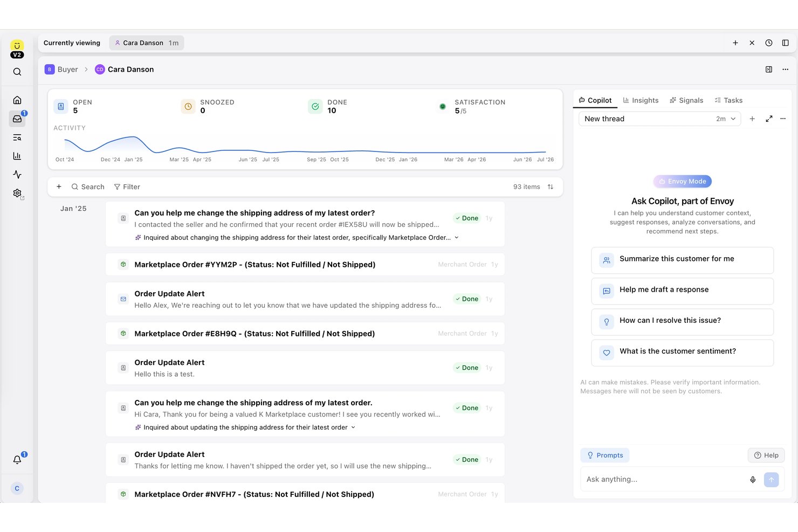798x532 pixels.
Task: Expand the first shipping address inquiry summary
Action: [x=457, y=238]
